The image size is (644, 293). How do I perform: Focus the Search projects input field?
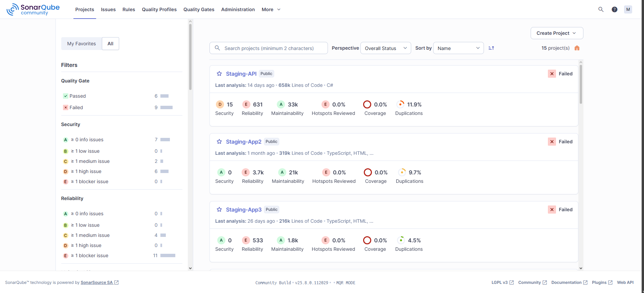(269, 48)
